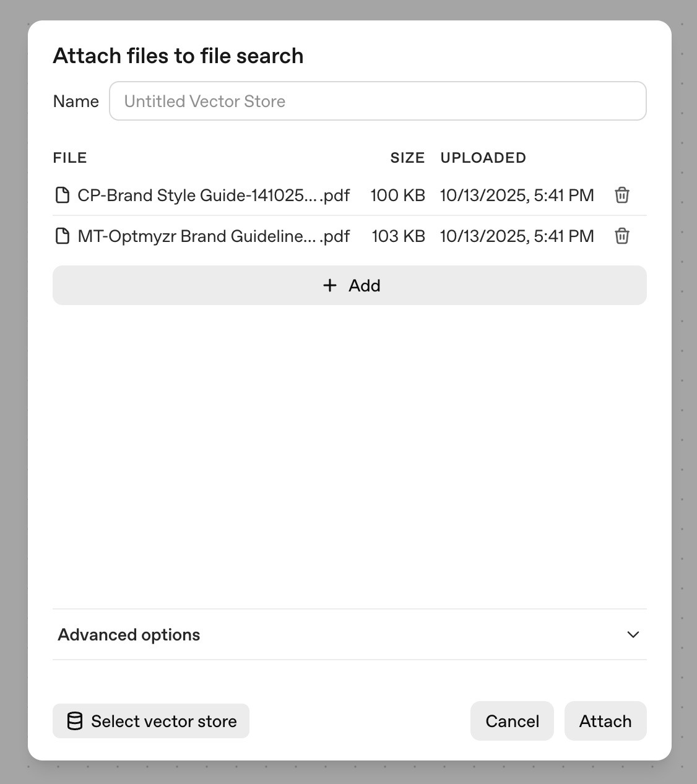Image resolution: width=697 pixels, height=784 pixels.
Task: Click the plus icon inside the Add button
Action: 329,285
